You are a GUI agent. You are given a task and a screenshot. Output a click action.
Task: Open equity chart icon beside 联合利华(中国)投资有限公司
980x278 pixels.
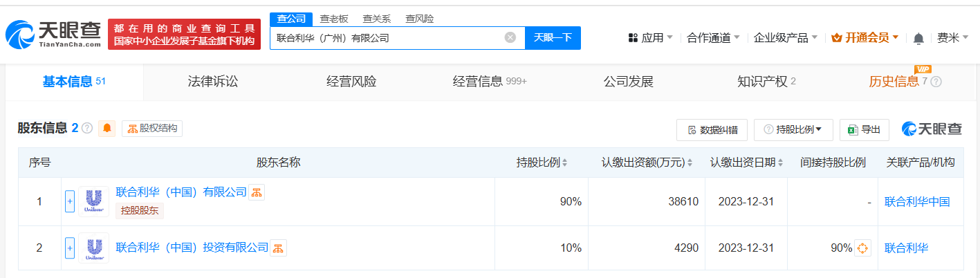[x=278, y=248]
